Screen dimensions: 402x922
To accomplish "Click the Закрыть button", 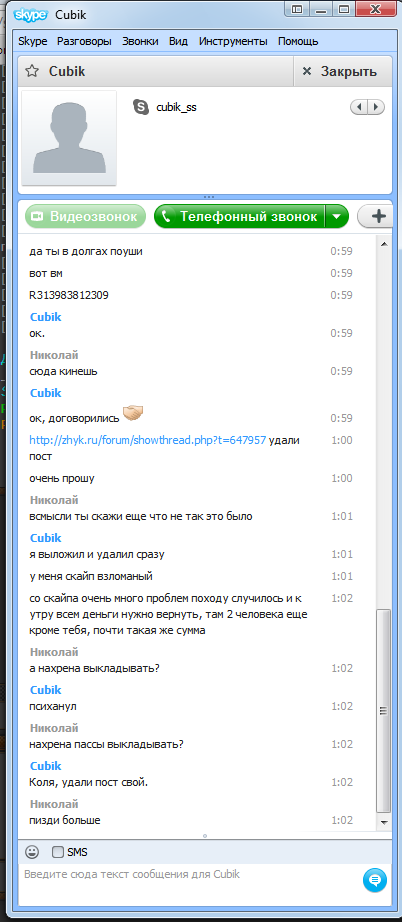I will tap(340, 72).
